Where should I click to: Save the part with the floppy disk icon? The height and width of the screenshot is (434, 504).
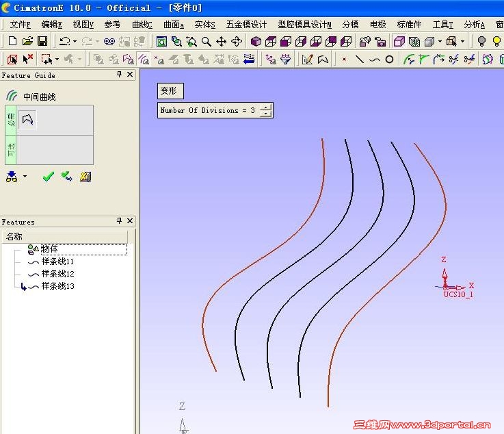42,41
